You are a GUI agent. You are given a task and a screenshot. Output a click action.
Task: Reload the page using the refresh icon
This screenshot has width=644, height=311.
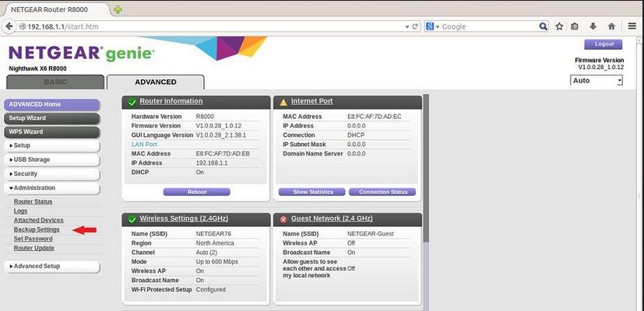416,26
